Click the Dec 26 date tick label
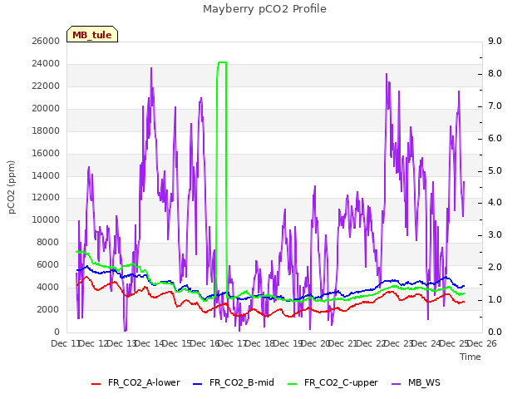Image resolution: width=532 pixels, height=399 pixels. coord(482,343)
